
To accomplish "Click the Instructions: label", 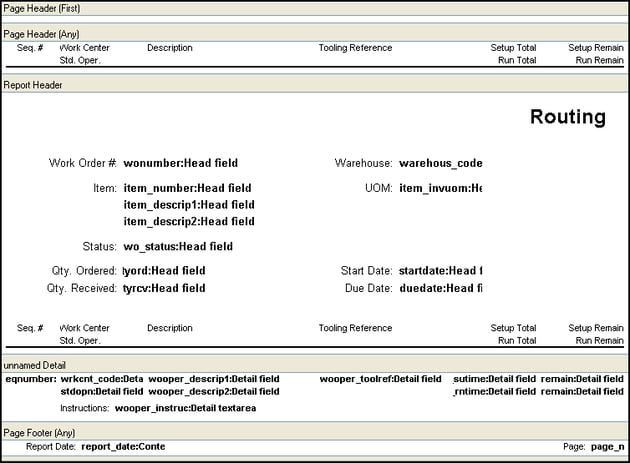I will [84, 408].
